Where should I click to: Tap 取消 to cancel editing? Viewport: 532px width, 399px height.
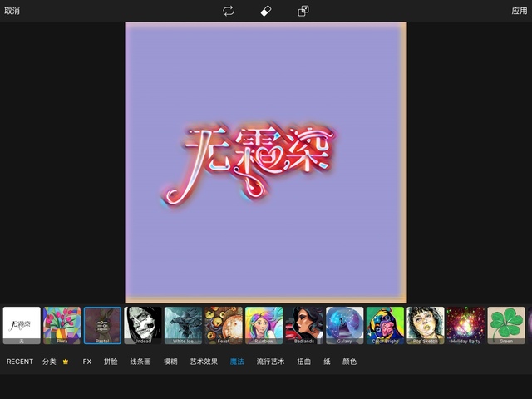pyautogui.click(x=12, y=11)
